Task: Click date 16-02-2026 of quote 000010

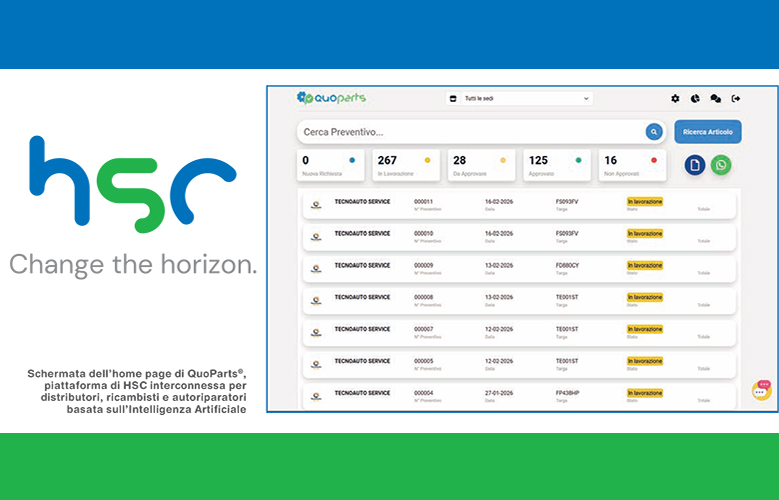Action: pos(499,233)
